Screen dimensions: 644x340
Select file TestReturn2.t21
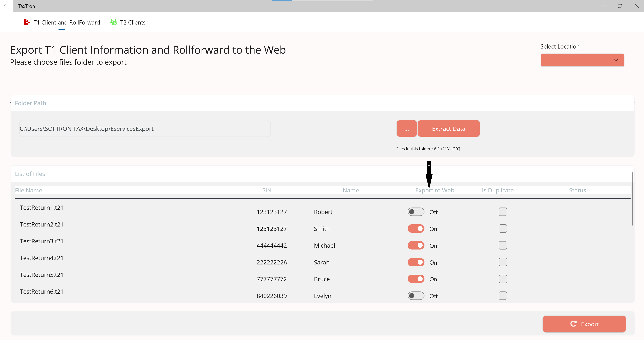click(x=42, y=224)
